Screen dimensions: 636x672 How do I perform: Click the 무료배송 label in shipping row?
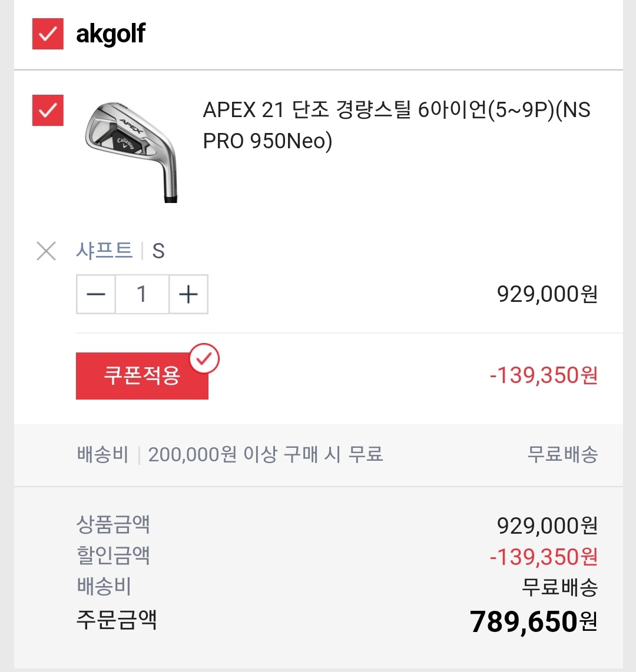[x=562, y=454]
